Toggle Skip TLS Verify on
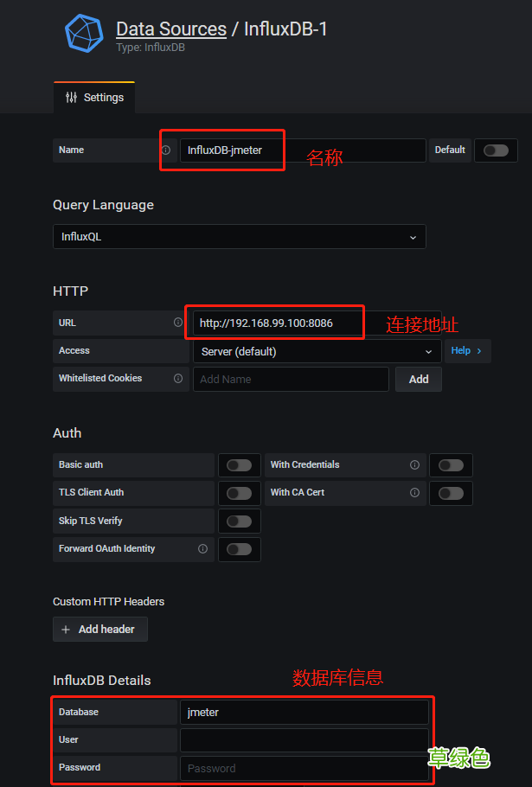Viewport: 532px width, 787px height. 239,521
